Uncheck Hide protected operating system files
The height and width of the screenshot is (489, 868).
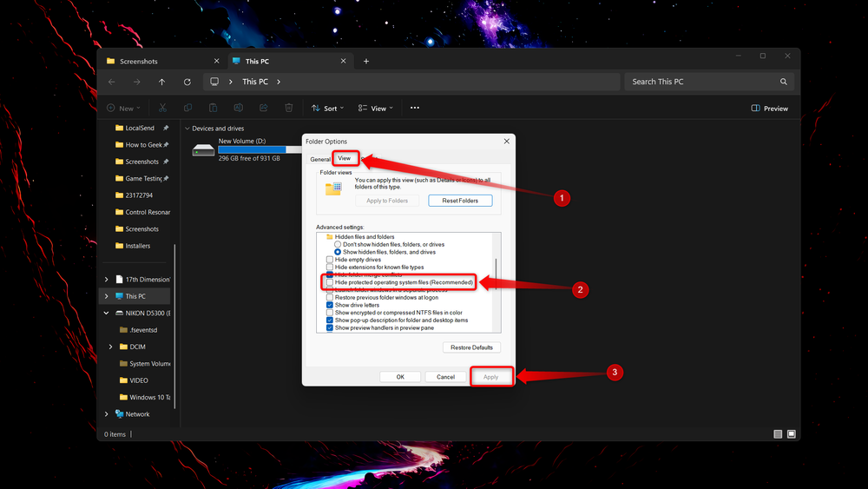tap(329, 282)
